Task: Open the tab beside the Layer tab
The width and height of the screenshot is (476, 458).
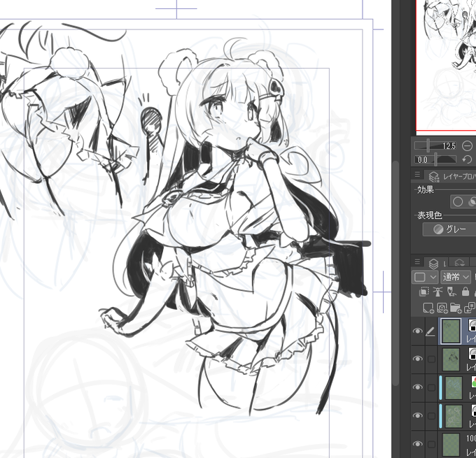Action: [x=459, y=263]
